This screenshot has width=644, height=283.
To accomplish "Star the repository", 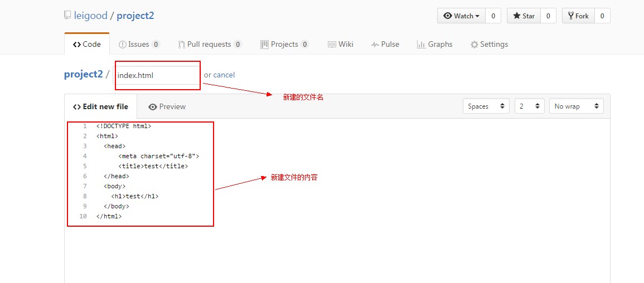I will (x=524, y=16).
